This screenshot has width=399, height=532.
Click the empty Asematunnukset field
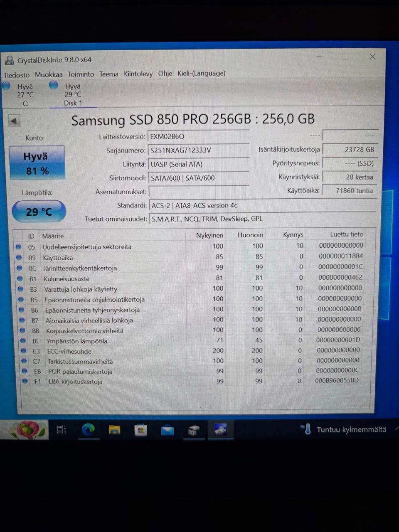(199, 192)
